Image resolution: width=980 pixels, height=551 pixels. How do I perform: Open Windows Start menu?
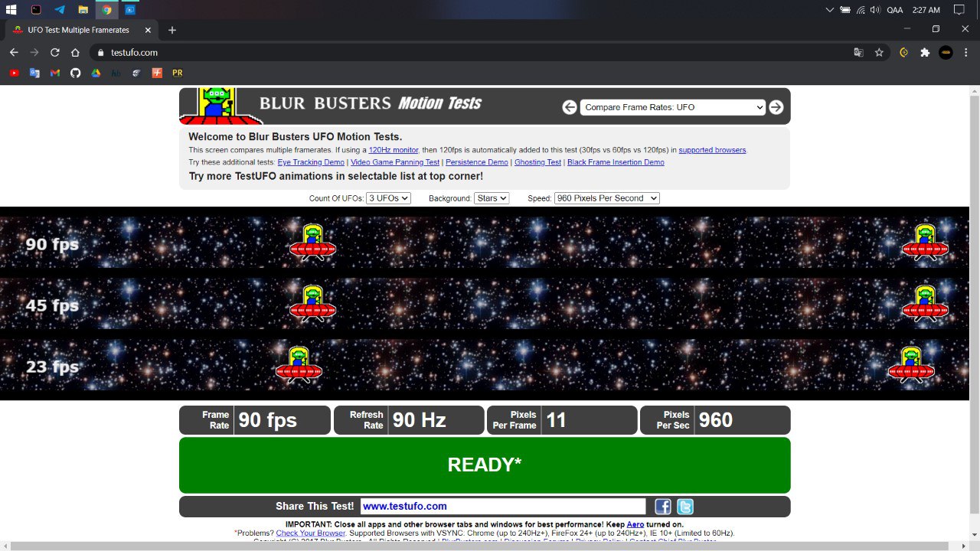point(11,9)
